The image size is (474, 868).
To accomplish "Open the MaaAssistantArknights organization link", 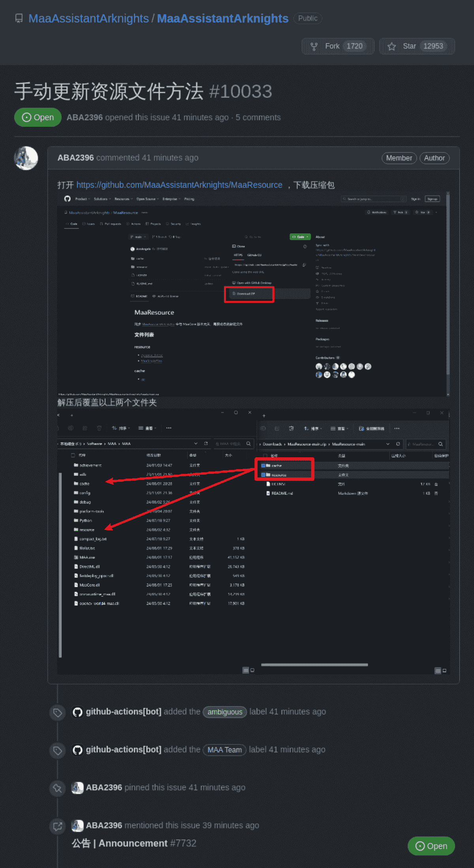I will [x=88, y=19].
